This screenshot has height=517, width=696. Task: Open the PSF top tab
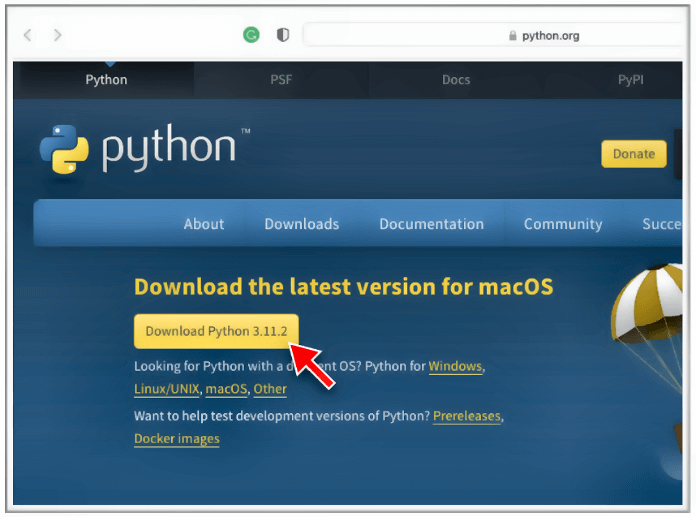pyautogui.click(x=281, y=80)
